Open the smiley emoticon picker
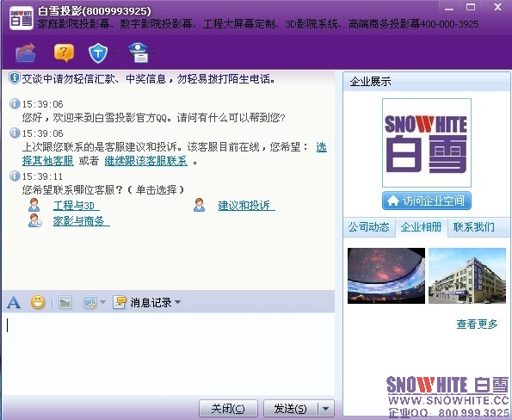The width and height of the screenshot is (512, 420). tap(38, 302)
